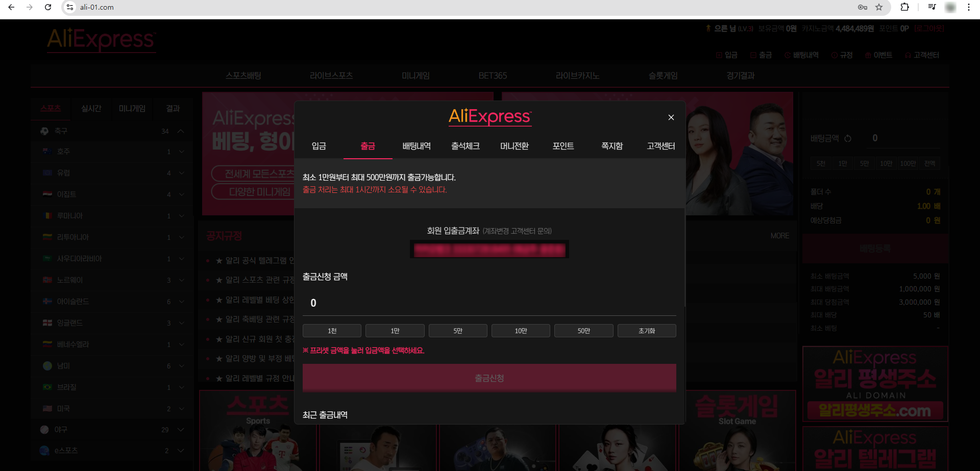Choose the 노르웨이 flag icon
980x471 pixels.
(x=47, y=280)
